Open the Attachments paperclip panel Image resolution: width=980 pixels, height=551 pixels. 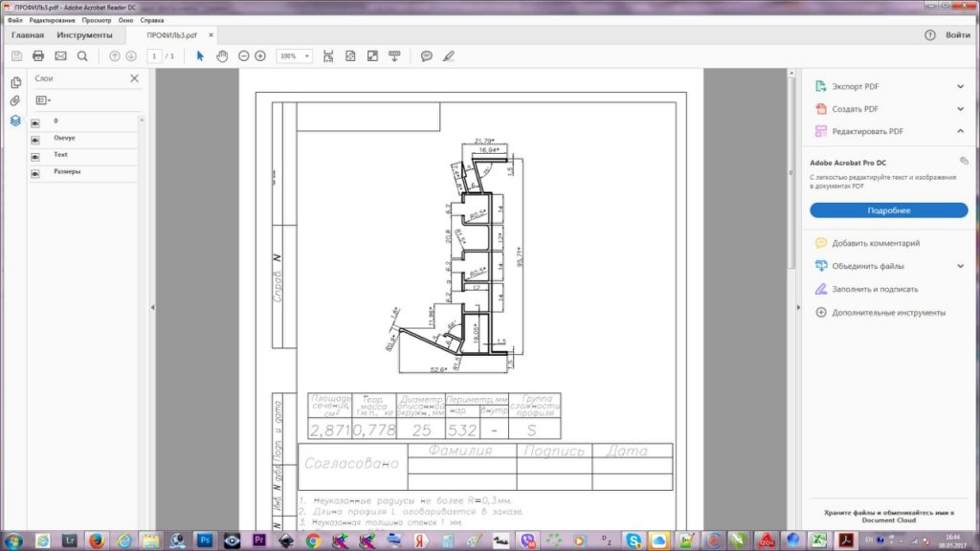tap(15, 101)
